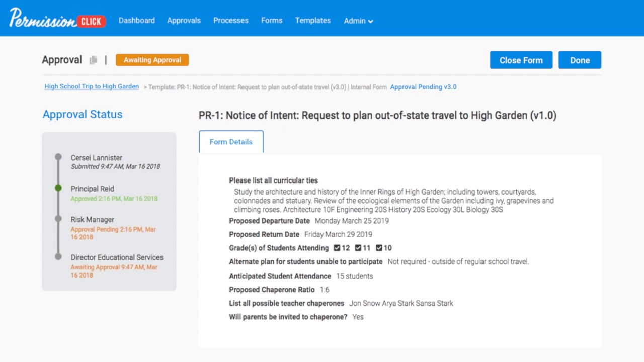Click the PermissionClick logo

click(x=57, y=19)
